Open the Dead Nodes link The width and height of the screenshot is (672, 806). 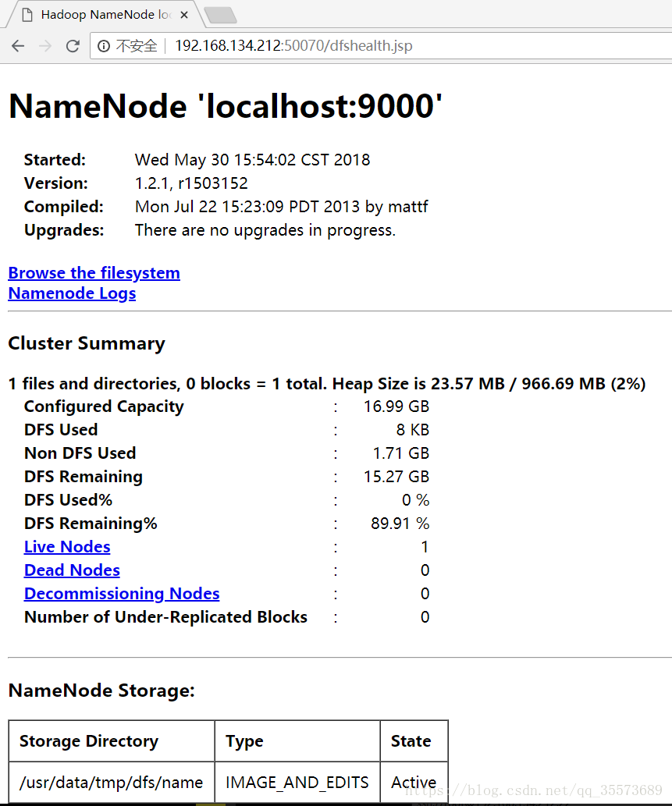pyautogui.click(x=72, y=570)
